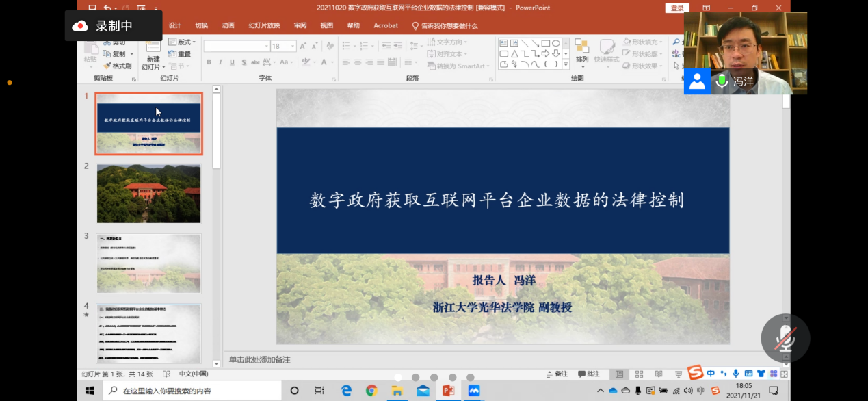The height and width of the screenshot is (401, 868).
Task: Click the Arrange (排列) icon
Action: click(x=581, y=48)
